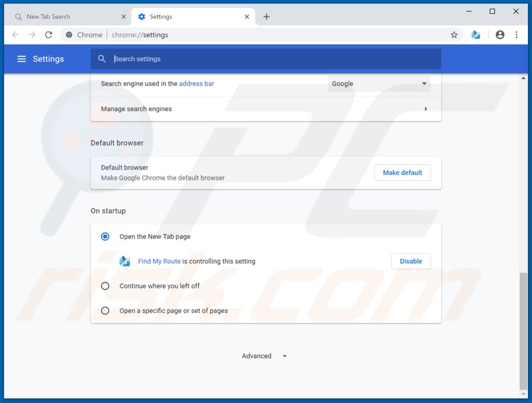This screenshot has height=403, width=532.
Task: Open the Chrome three-dot menu
Action: (517, 34)
